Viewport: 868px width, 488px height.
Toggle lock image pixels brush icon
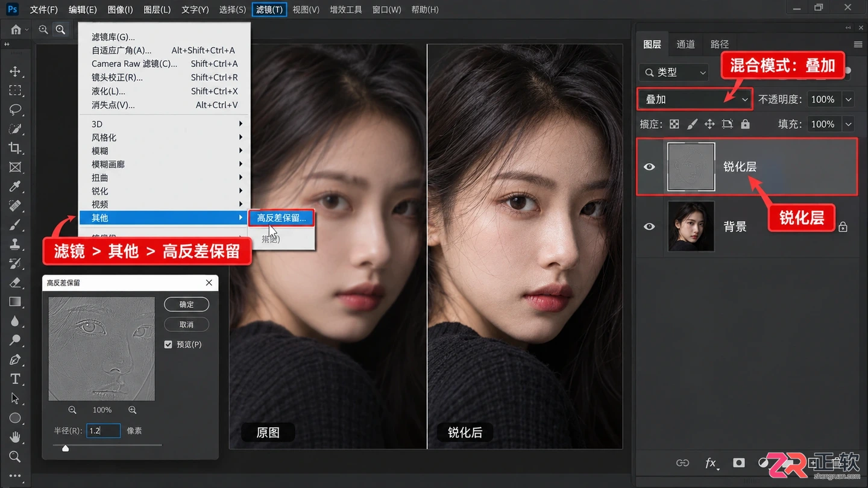tap(692, 124)
